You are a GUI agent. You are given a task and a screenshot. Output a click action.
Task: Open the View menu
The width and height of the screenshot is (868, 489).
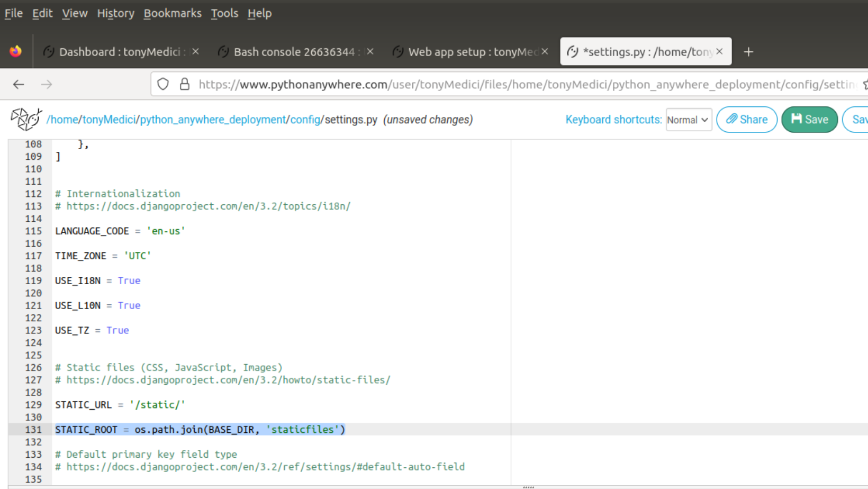(x=75, y=13)
